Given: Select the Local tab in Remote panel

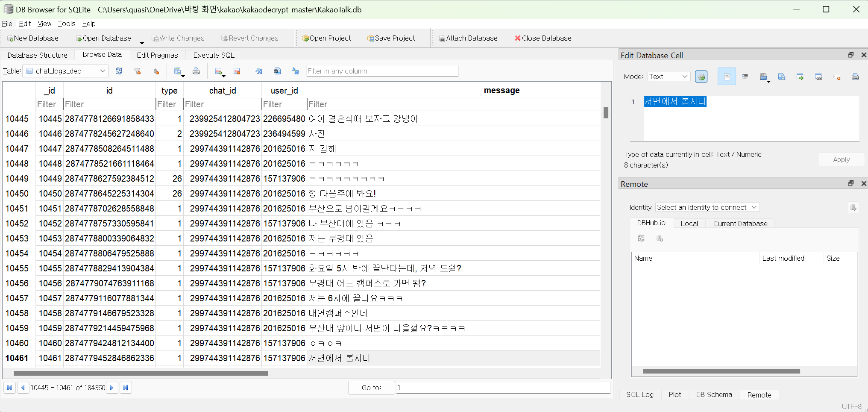Looking at the screenshot, I should click(x=689, y=224).
